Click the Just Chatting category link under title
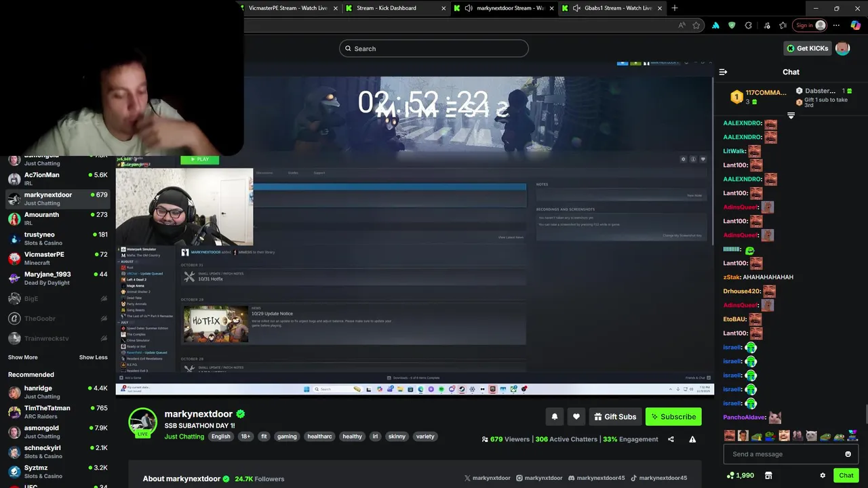Image resolution: width=868 pixels, height=488 pixels. click(184, 436)
